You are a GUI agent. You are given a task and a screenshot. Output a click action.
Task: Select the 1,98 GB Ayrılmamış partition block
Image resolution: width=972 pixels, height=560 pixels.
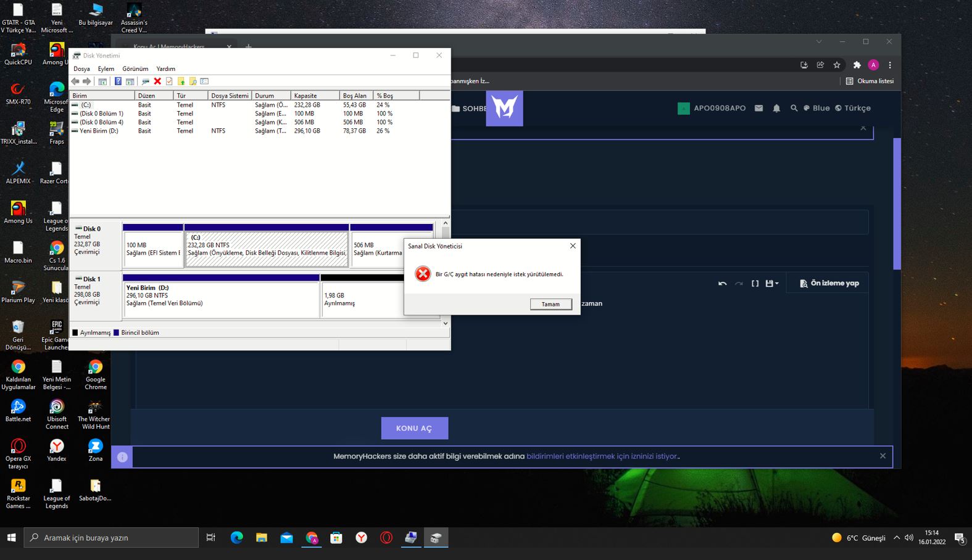pyautogui.click(x=363, y=297)
